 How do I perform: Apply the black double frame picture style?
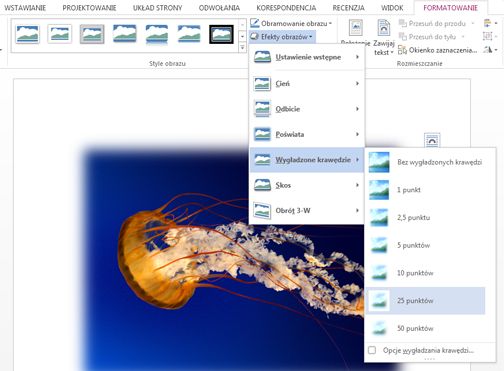[221, 34]
